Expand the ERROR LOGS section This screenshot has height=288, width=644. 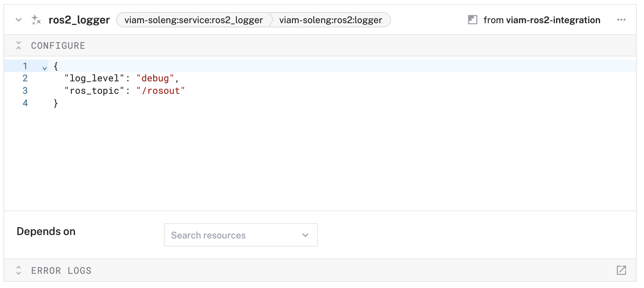19,270
